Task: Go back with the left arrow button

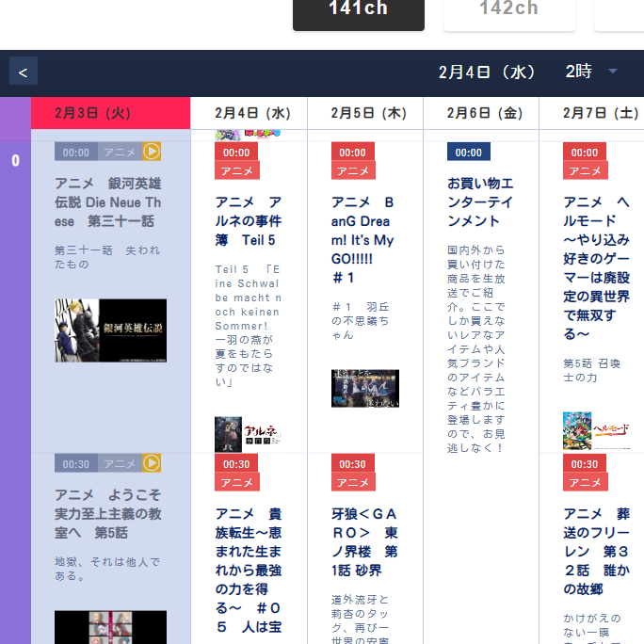Action: pyautogui.click(x=23, y=72)
